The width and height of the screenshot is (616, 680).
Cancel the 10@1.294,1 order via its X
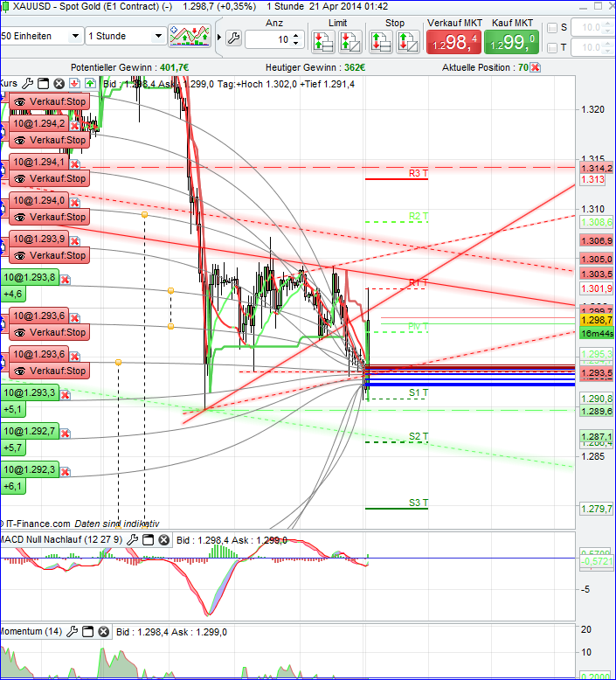coord(74,164)
